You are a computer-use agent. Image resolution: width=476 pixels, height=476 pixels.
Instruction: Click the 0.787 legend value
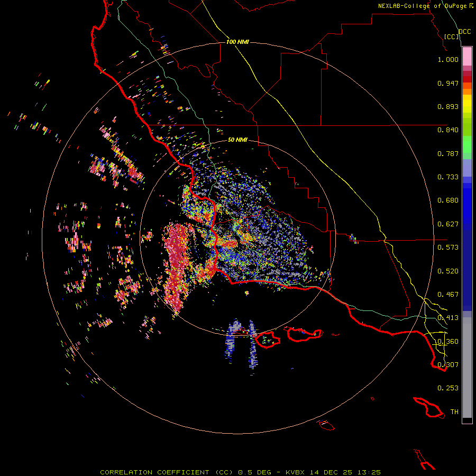(448, 153)
